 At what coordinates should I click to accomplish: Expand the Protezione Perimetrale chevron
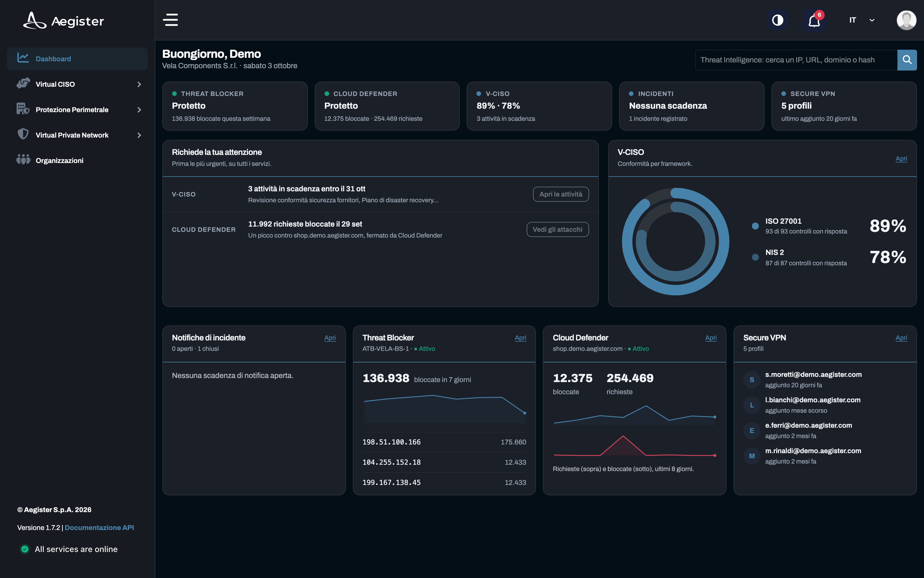click(x=139, y=110)
